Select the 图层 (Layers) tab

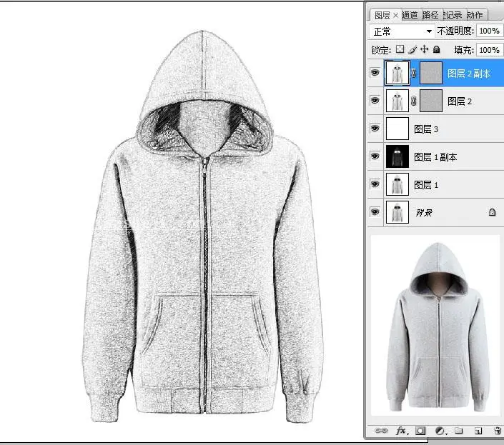coord(382,15)
